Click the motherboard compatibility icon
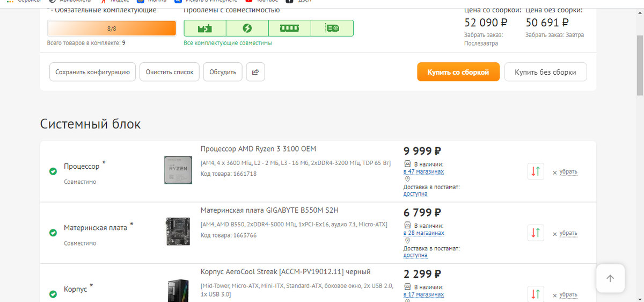Screen dimensions: 644x302 205,28
